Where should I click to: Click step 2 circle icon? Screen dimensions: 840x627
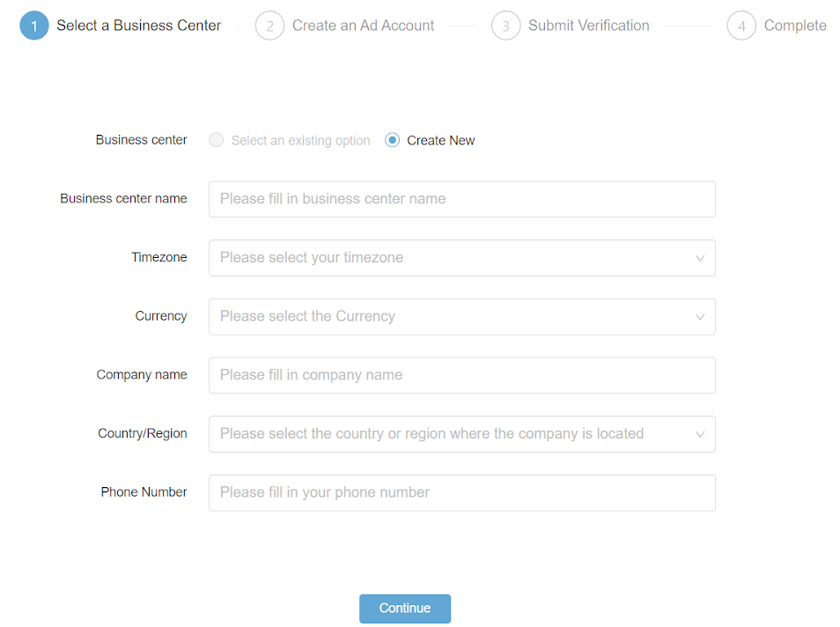(x=270, y=26)
